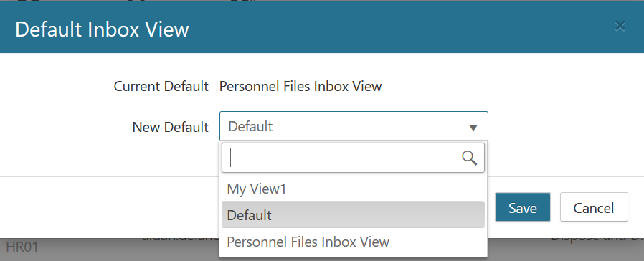
Task: Click the New Default combo box showing Default
Action: pos(354,126)
